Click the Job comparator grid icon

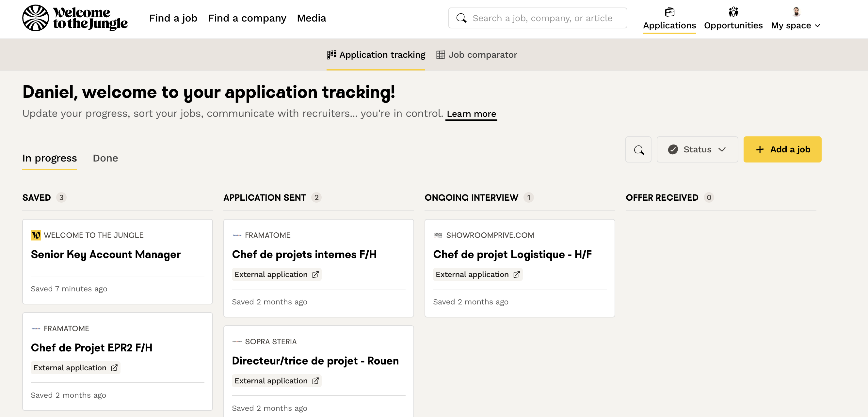click(x=441, y=55)
